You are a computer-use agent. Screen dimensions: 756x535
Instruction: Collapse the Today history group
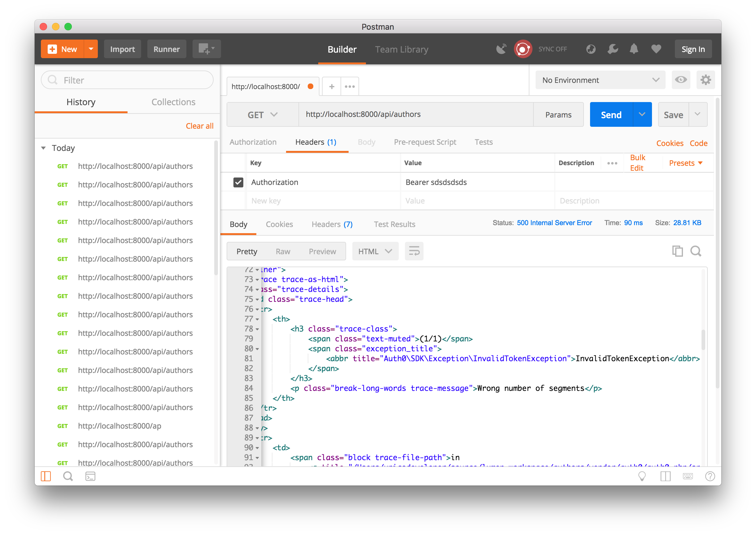44,148
